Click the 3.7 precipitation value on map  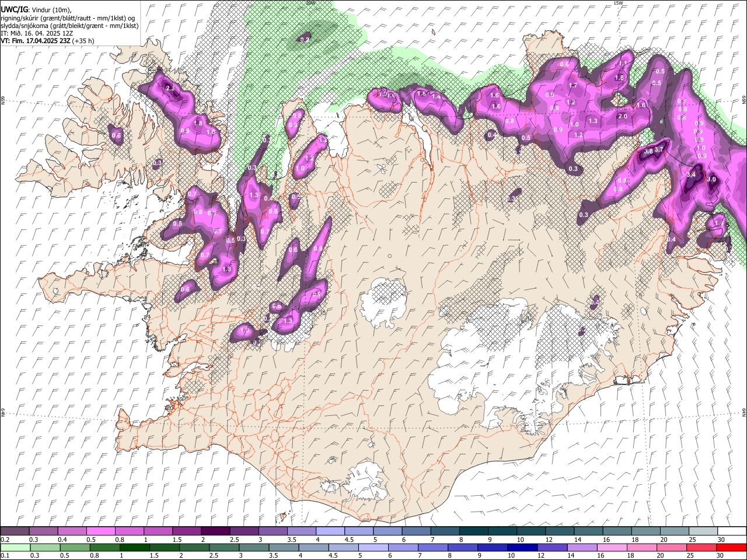pos(659,150)
